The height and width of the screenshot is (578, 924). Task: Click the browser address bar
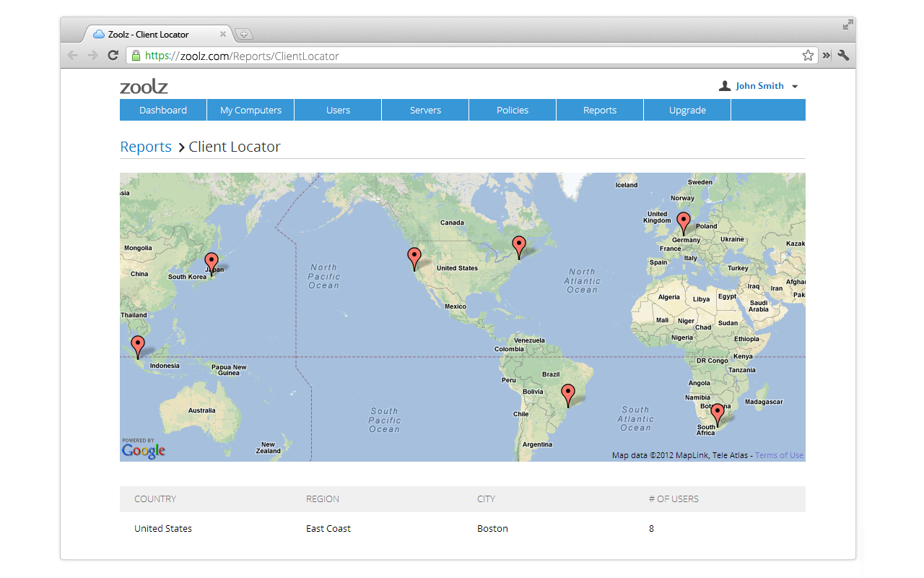point(462,56)
